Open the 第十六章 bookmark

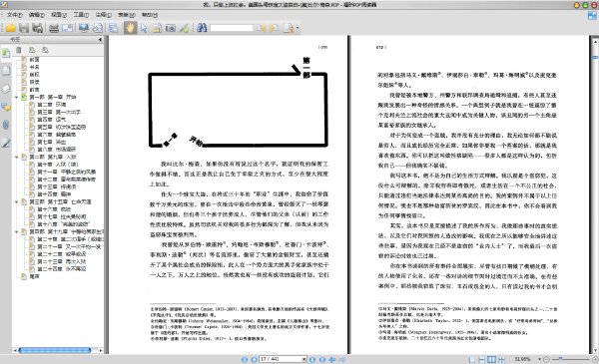[54, 209]
